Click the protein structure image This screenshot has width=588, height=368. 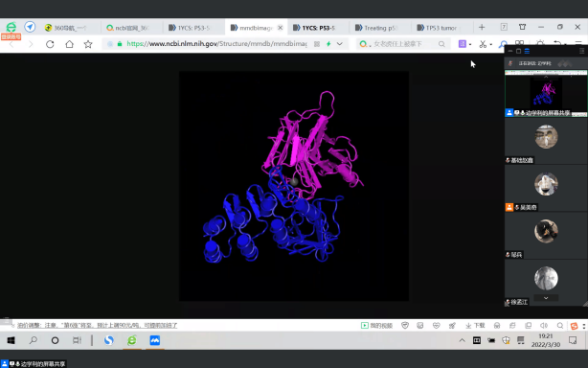(x=294, y=186)
